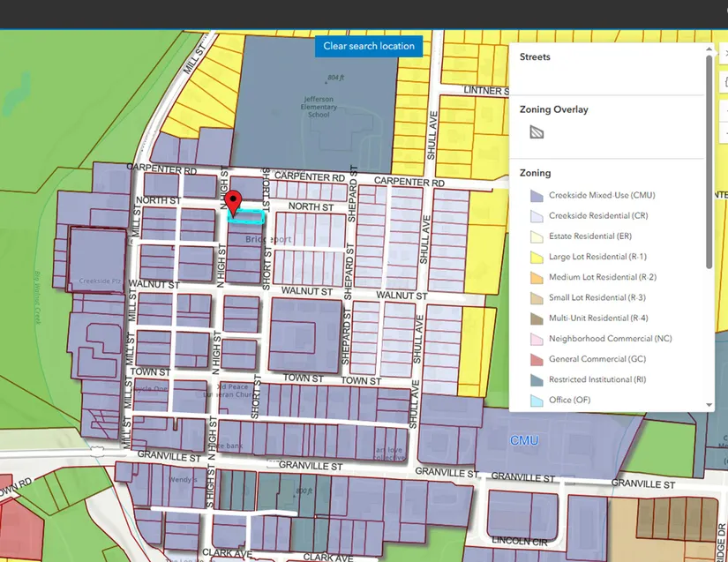
Task: Click the Neighborhood Commercial (NC) legend swatch
Action: tap(537, 339)
